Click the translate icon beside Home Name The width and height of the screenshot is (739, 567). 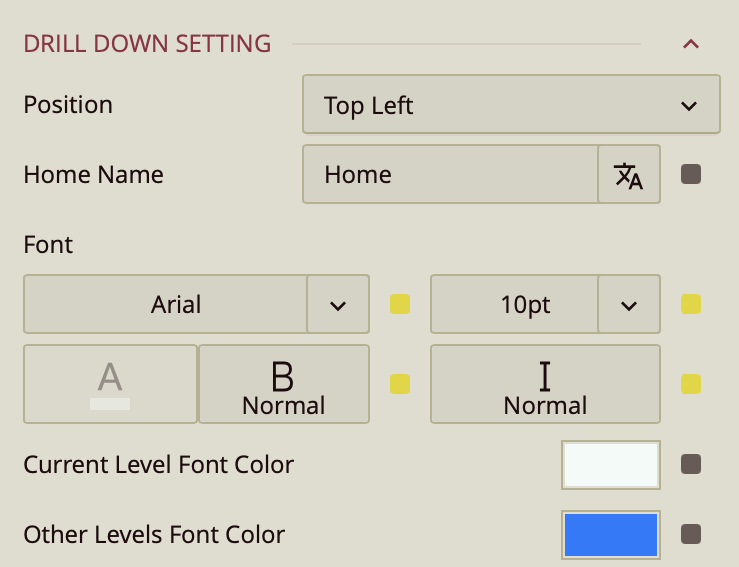tap(629, 175)
